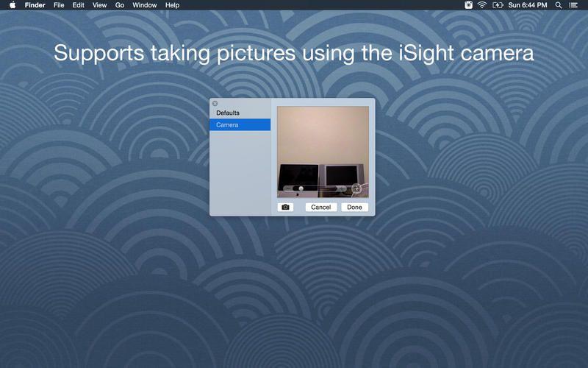Open the camera app menu bar icon

point(468,5)
